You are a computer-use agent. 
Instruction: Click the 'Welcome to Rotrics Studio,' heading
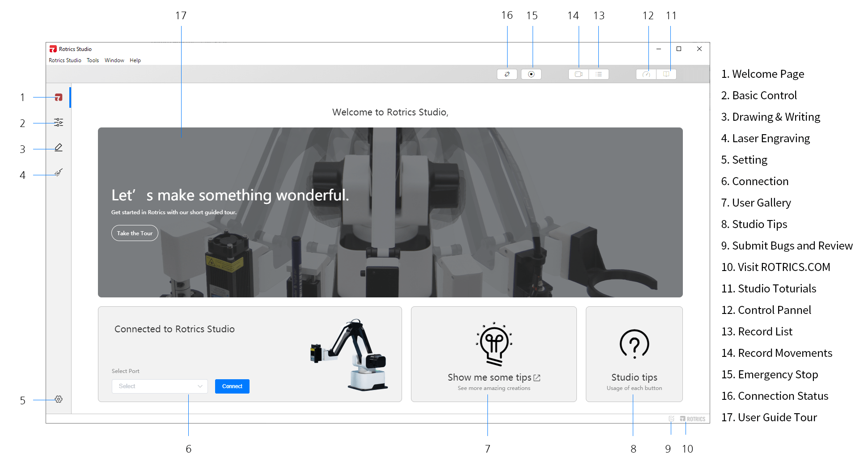(390, 112)
